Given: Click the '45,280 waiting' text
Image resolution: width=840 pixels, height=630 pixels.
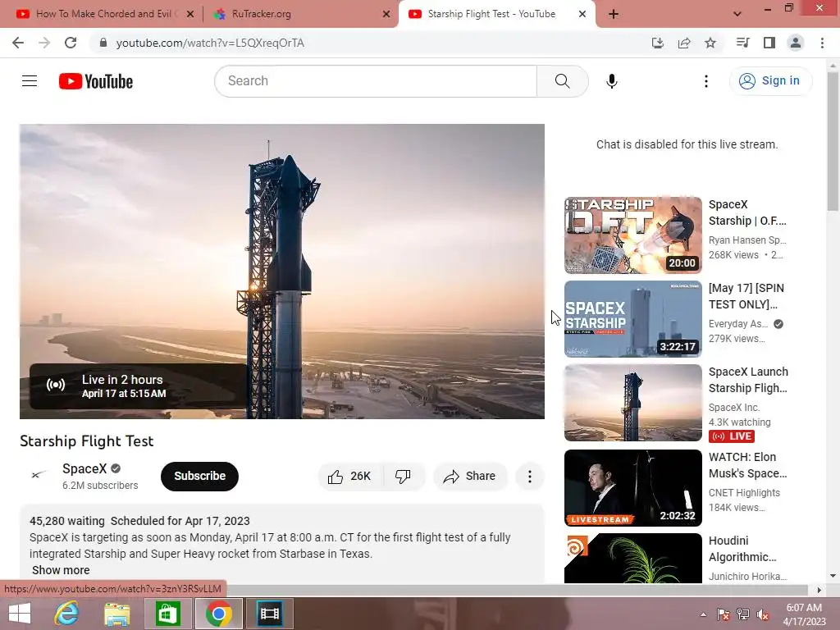Looking at the screenshot, I should pyautogui.click(x=67, y=521).
